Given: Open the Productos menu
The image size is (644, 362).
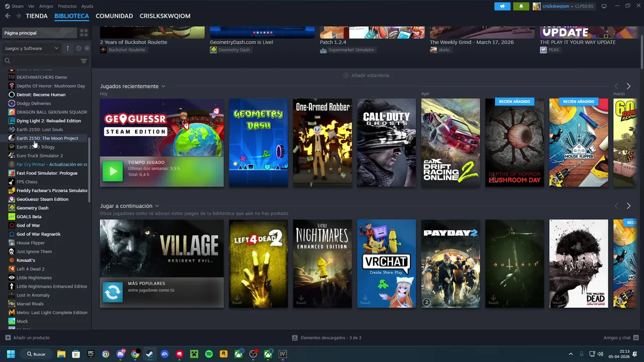Looking at the screenshot, I should point(67,6).
